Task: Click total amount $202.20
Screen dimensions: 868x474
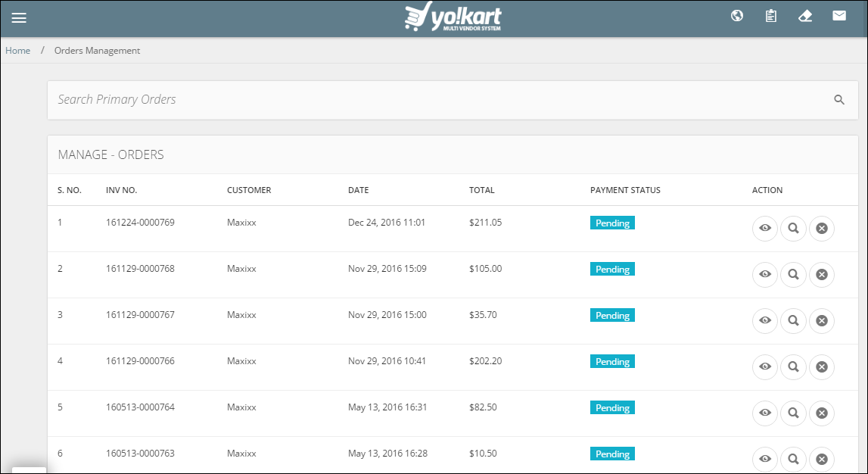Action: 486,361
